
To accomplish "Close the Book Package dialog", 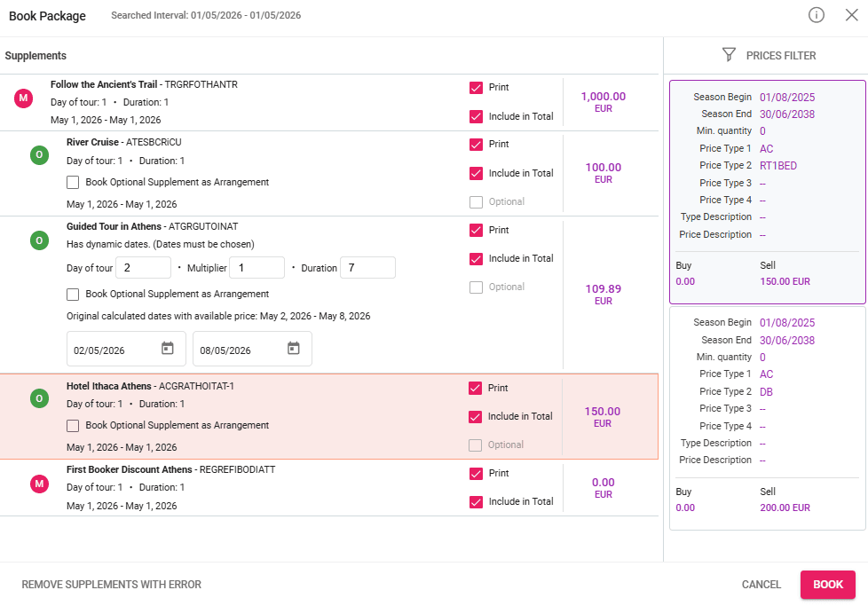I will pyautogui.click(x=851, y=15).
